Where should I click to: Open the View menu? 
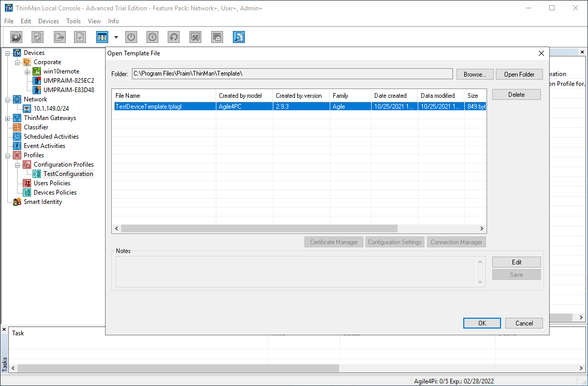[95, 21]
